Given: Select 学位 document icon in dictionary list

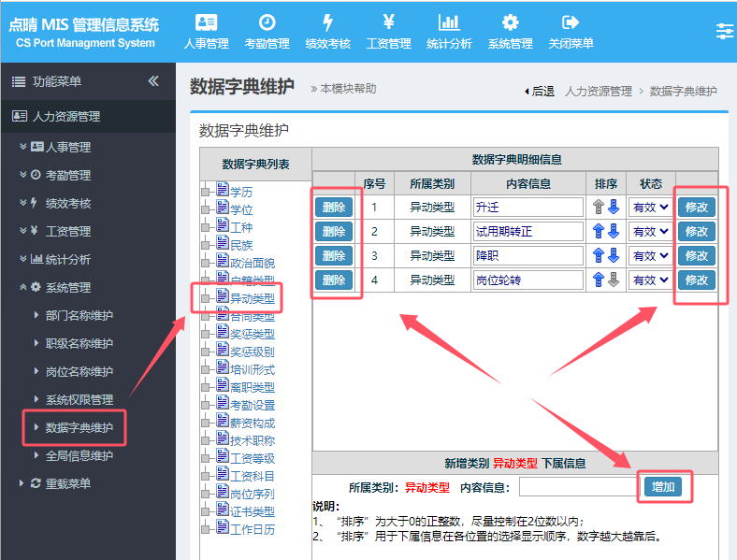Looking at the screenshot, I should point(223,208).
